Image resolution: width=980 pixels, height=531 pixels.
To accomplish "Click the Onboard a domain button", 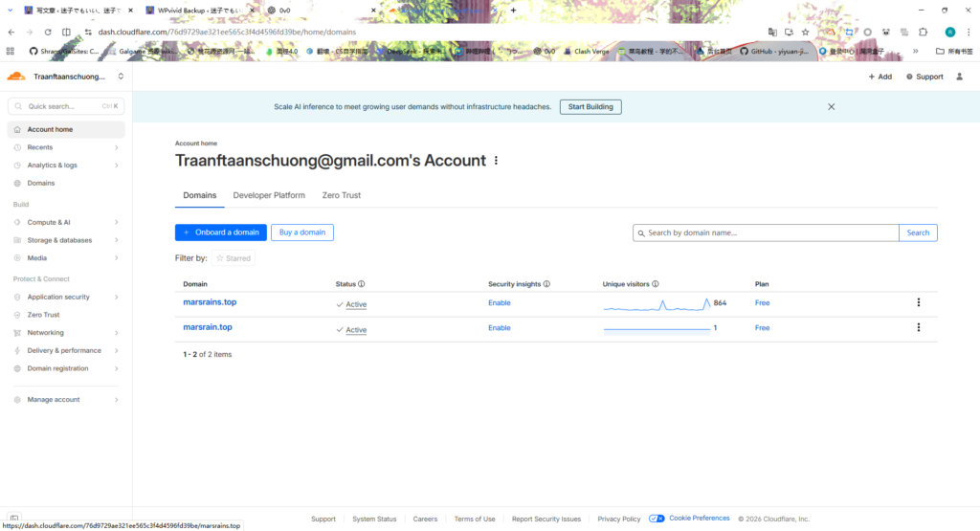I will 221,232.
